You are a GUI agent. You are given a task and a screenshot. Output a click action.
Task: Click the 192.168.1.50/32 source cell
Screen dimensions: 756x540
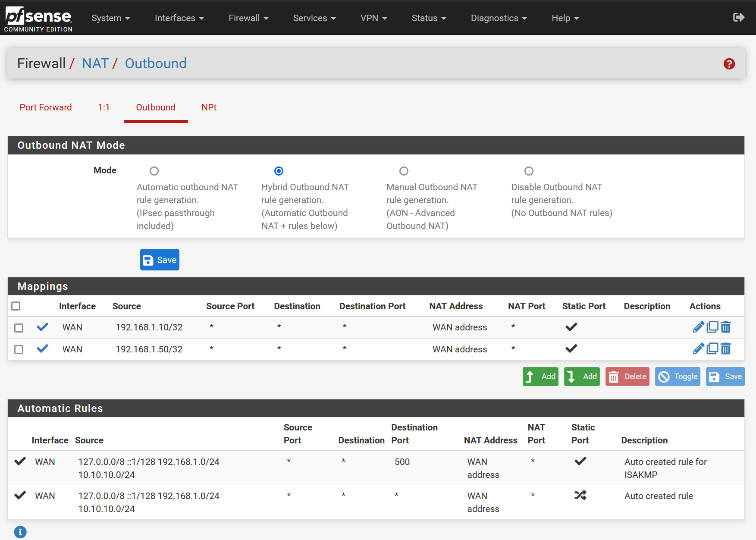tap(149, 349)
